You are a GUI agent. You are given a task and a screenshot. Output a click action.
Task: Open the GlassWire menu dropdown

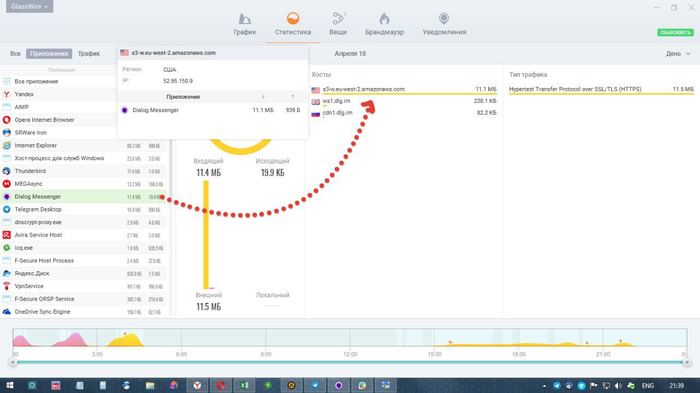click(x=29, y=6)
